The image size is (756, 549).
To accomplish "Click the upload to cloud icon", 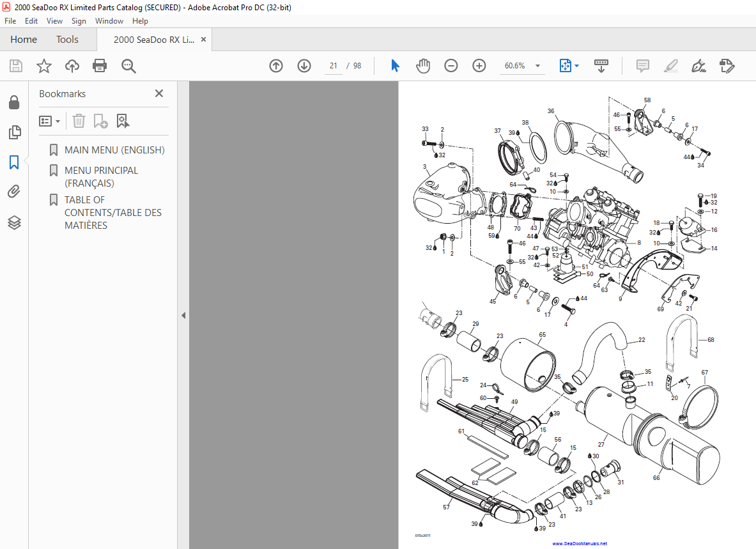I will coord(72,66).
